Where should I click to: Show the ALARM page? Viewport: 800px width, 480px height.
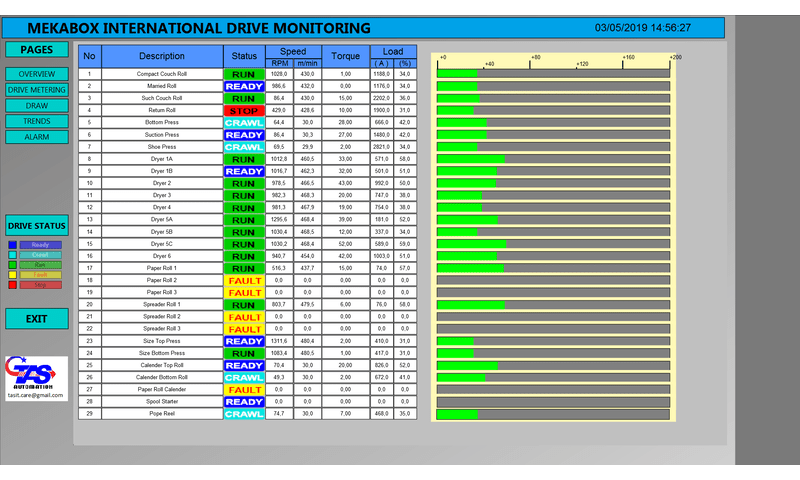tap(37, 136)
